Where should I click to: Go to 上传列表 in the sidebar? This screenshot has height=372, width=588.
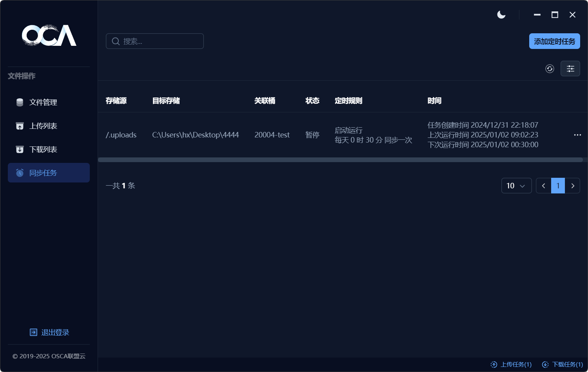click(x=43, y=126)
